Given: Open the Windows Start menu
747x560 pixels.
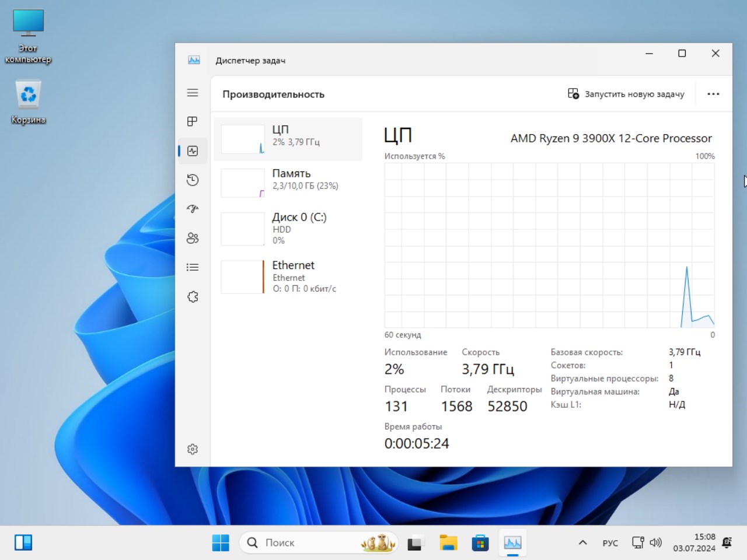Looking at the screenshot, I should coord(221,542).
